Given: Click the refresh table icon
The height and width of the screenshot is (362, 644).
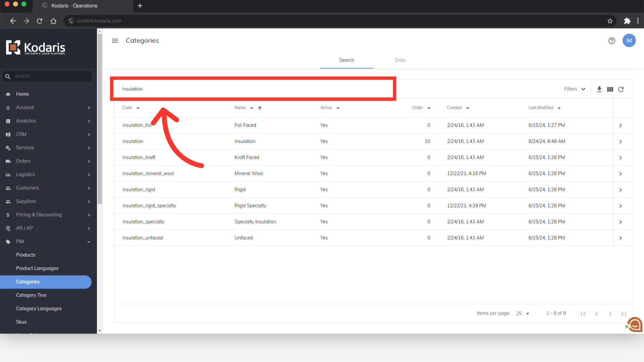Looking at the screenshot, I should click(x=621, y=89).
